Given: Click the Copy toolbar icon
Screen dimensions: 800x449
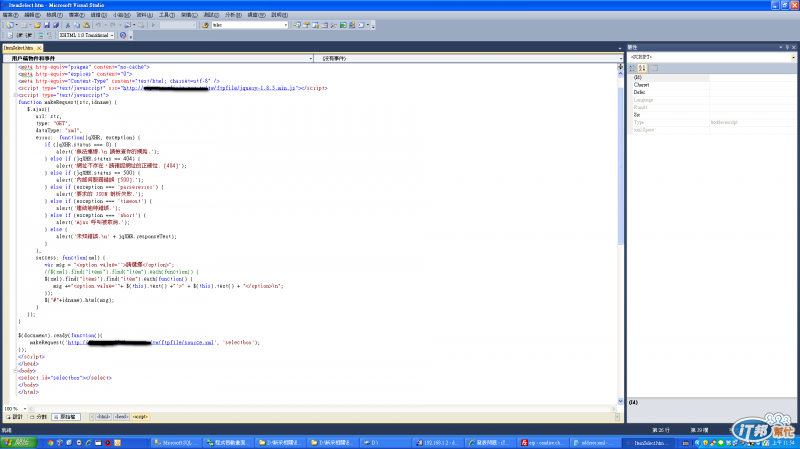Looking at the screenshot, I should (x=77, y=25).
